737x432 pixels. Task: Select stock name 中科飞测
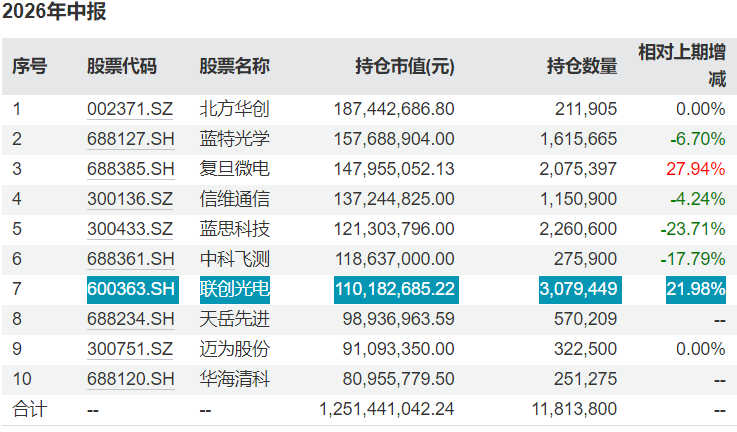pos(235,259)
